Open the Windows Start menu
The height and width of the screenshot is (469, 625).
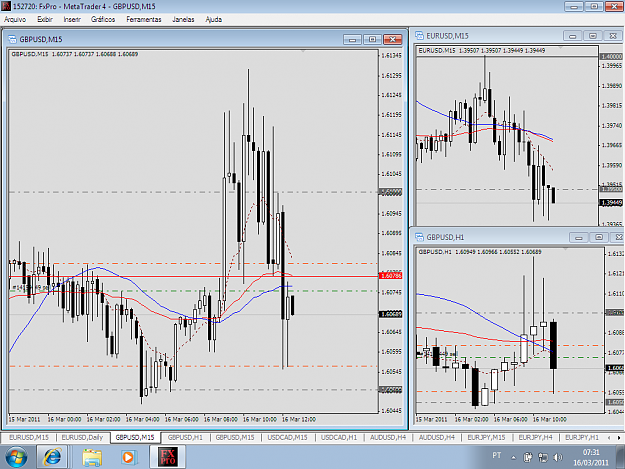(16, 457)
